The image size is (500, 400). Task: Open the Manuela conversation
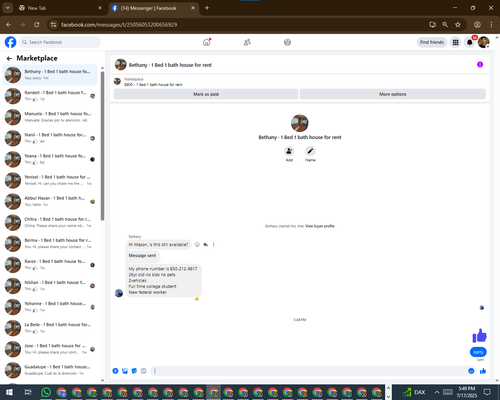coord(50,117)
